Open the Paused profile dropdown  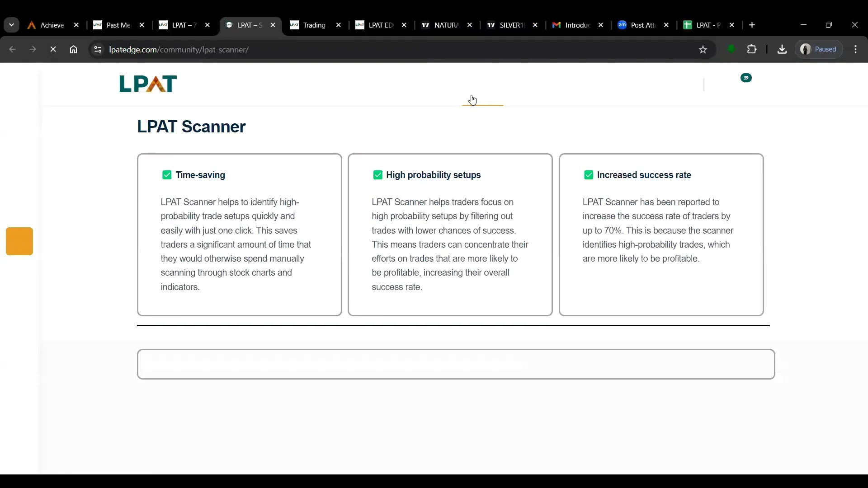[x=819, y=49]
